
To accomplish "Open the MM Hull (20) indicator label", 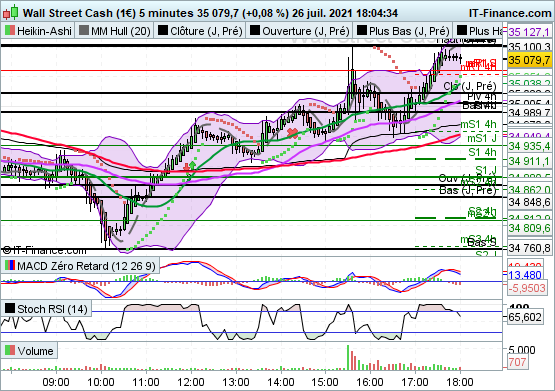I will tap(121, 31).
